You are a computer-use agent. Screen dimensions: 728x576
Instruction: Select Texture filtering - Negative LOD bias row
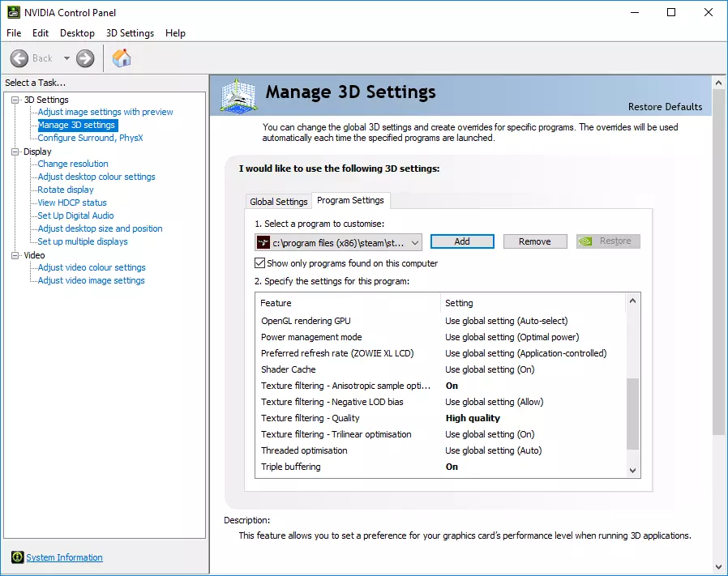tap(440, 402)
